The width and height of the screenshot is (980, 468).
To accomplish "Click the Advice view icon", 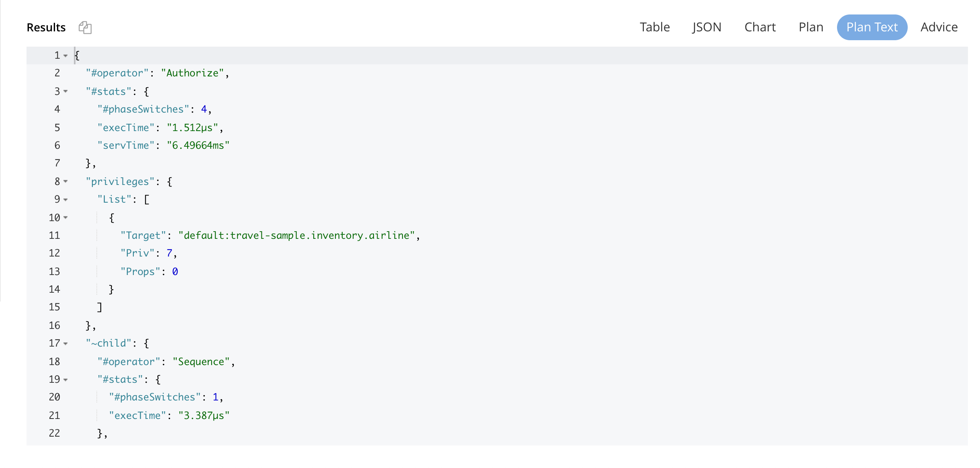I will [x=939, y=27].
